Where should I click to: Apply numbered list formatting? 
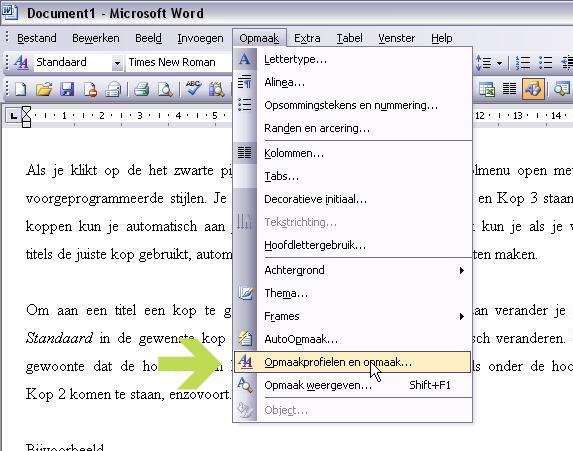pyautogui.click(x=523, y=62)
